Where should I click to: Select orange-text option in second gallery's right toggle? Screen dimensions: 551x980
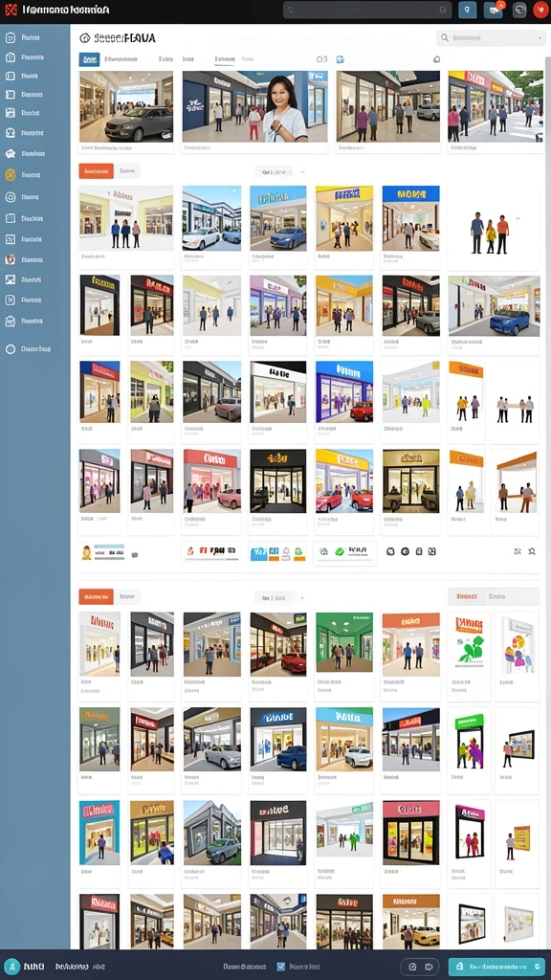[467, 596]
